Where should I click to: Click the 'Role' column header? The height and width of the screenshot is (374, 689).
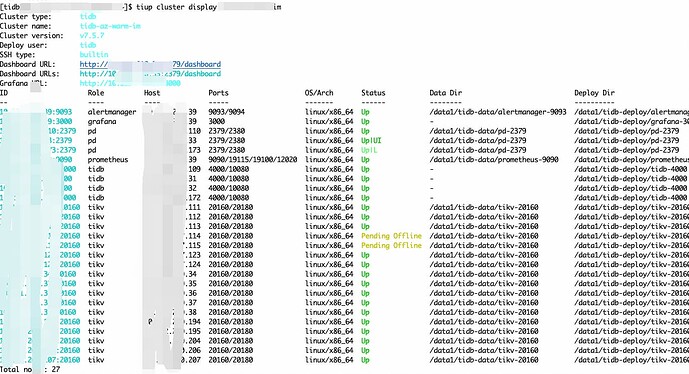pyautogui.click(x=96, y=93)
